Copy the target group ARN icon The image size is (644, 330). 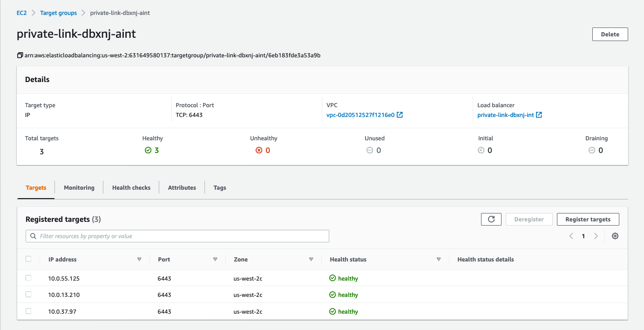[20, 55]
